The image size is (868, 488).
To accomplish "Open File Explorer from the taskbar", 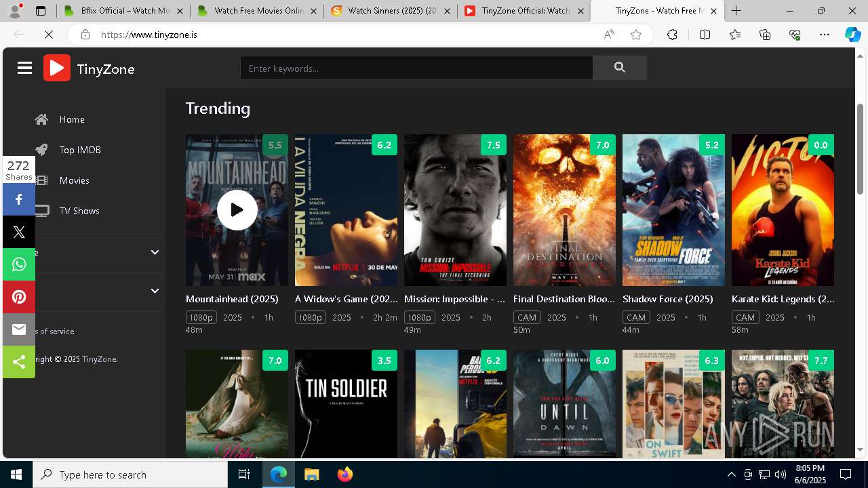I will pos(311,474).
